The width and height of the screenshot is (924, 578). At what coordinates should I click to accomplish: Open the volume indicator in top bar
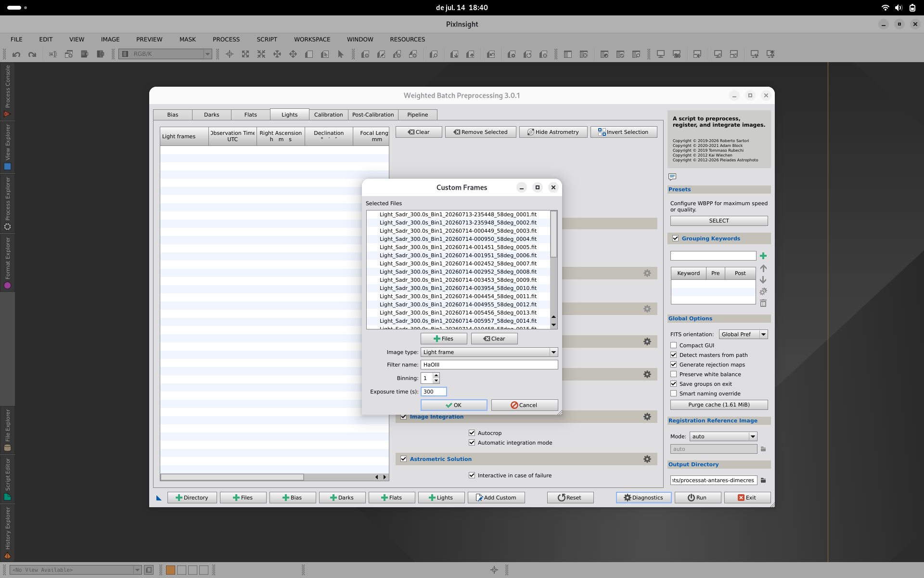(x=898, y=8)
